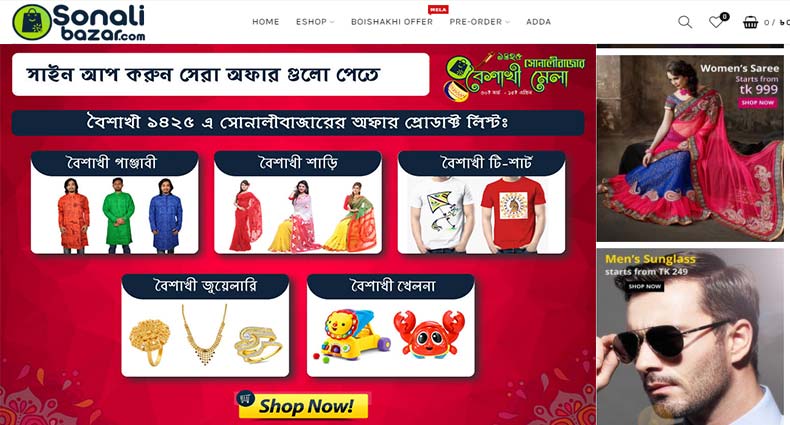
Task: Open the wishlist heart icon
Action: click(x=716, y=22)
